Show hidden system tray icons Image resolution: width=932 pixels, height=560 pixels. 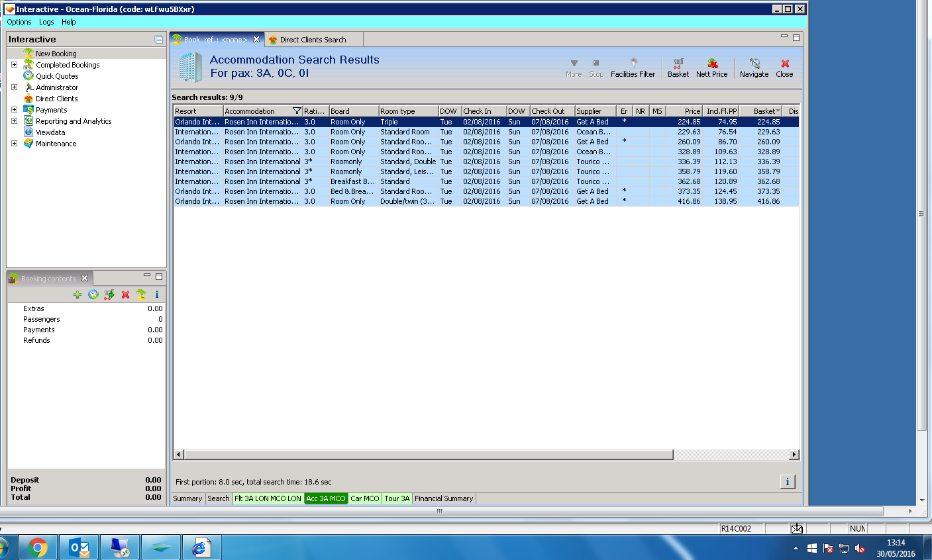coord(796,548)
